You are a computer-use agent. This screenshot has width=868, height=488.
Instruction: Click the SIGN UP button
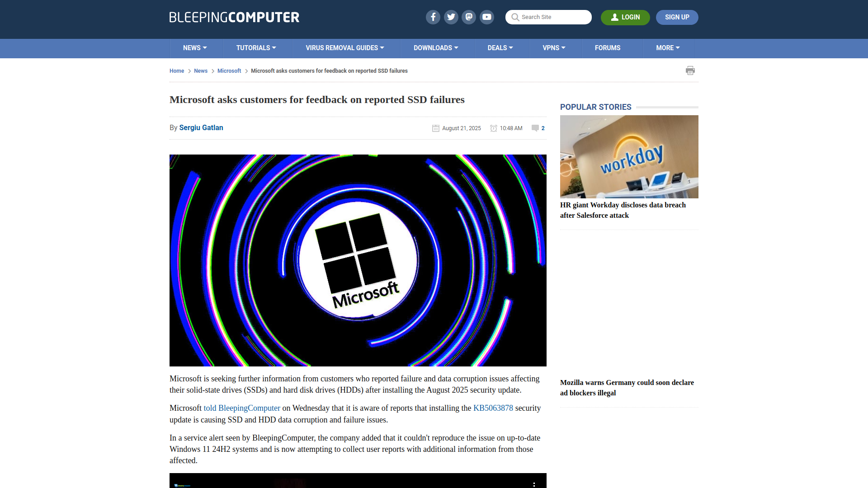677,17
